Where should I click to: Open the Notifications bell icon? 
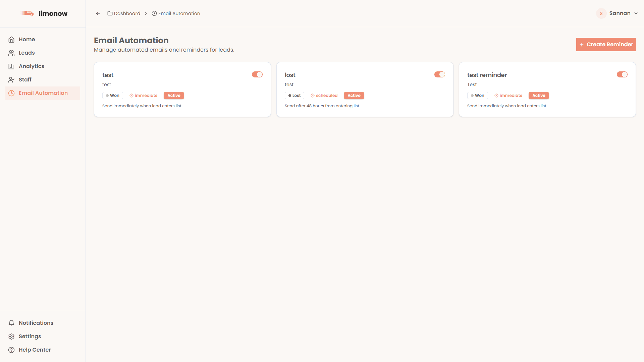pos(11,323)
